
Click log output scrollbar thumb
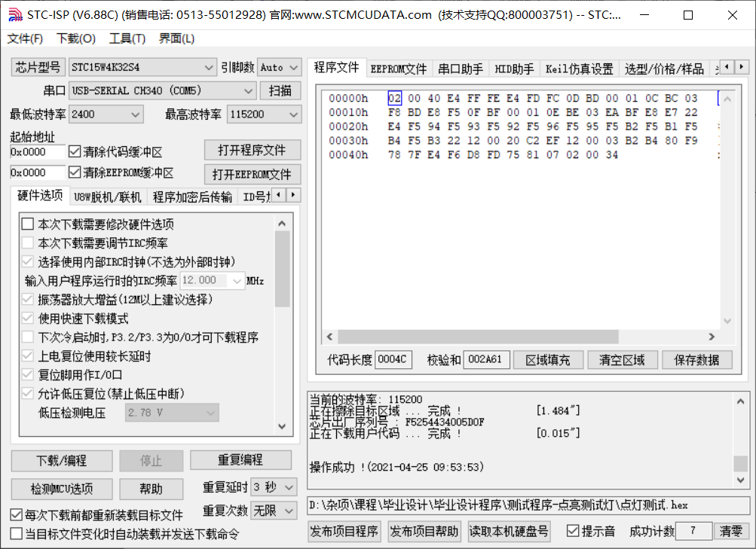click(741, 463)
